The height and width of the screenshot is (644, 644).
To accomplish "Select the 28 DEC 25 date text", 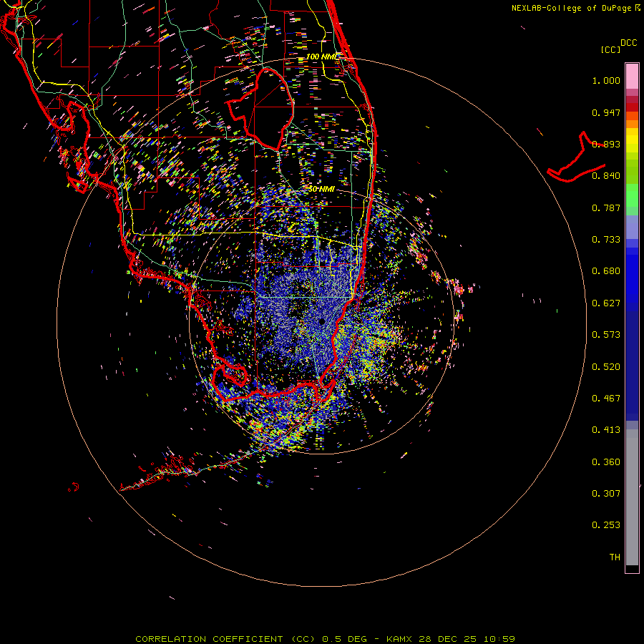I will [x=447, y=639].
